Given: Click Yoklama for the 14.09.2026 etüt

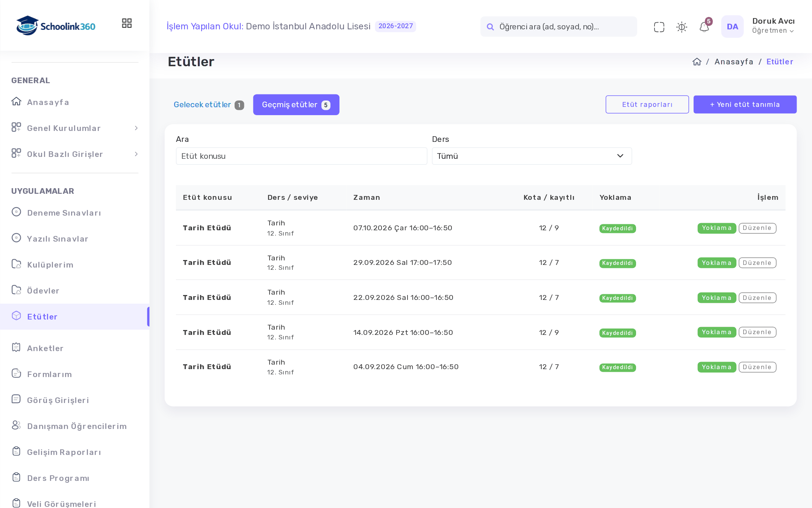Looking at the screenshot, I should 717,332.
